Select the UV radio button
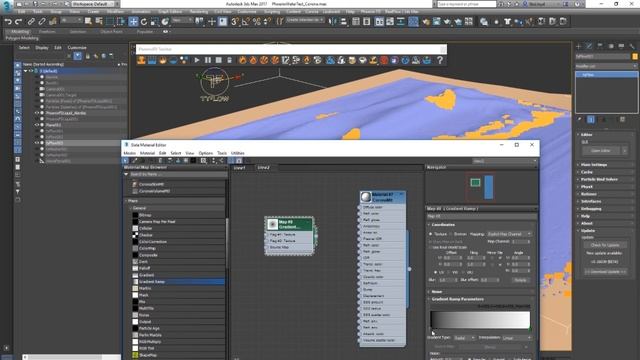This screenshot has width=640, height=360. 435,272
